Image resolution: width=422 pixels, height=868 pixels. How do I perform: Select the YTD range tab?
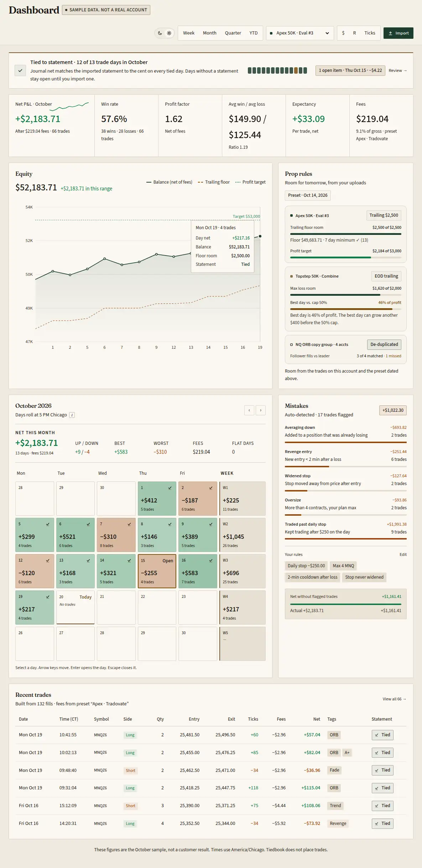254,33
